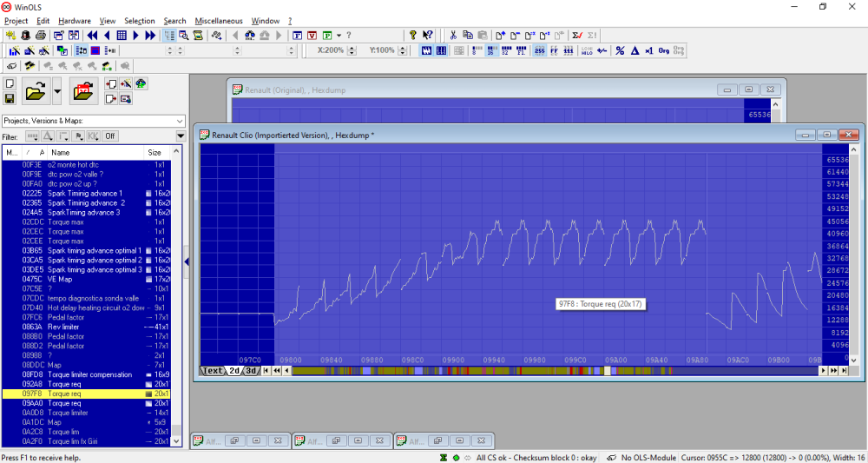Click the Sigma checkmark checksum icon

click(577, 35)
